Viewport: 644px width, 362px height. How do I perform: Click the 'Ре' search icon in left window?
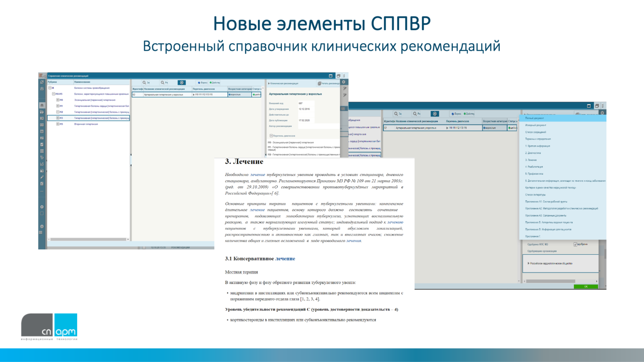164,83
